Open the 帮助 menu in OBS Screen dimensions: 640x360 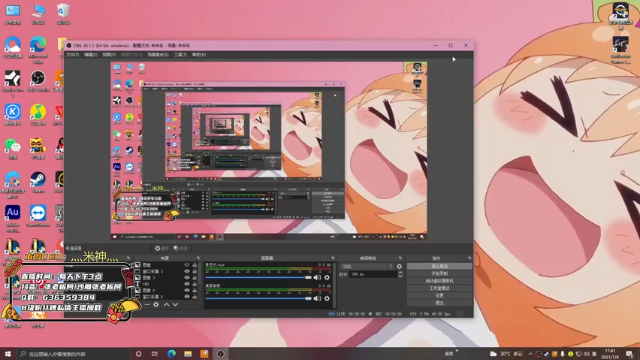pyautogui.click(x=199, y=54)
